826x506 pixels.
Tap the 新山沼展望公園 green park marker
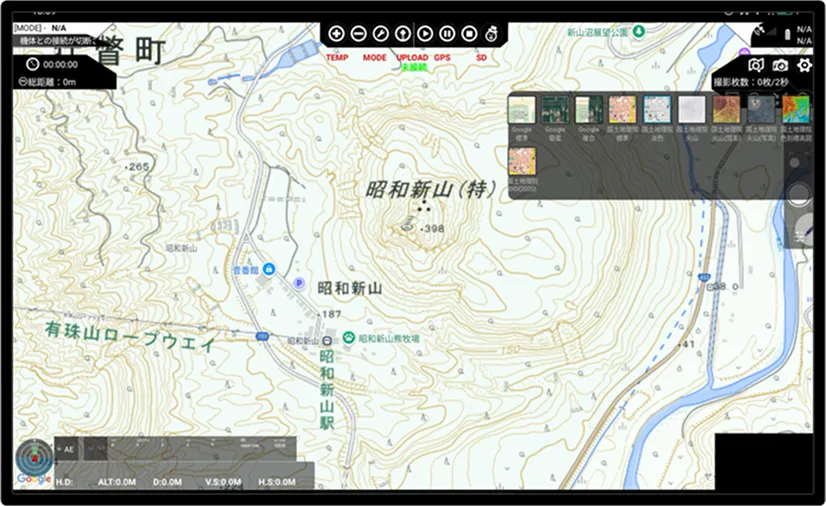click(x=639, y=31)
